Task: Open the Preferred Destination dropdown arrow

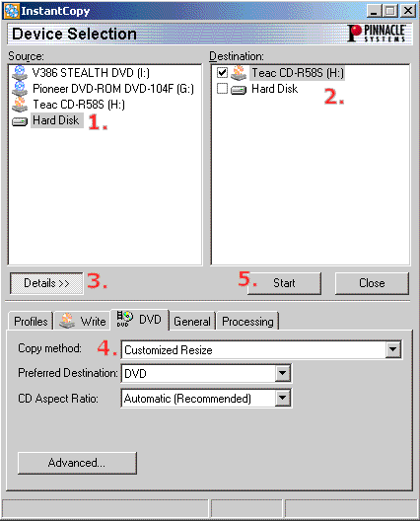Action: [x=283, y=373]
